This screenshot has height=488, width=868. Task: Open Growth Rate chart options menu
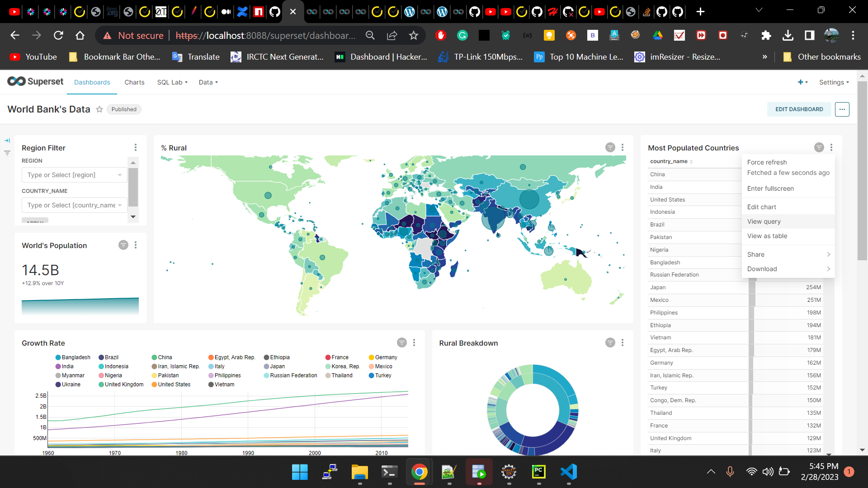[414, 343]
